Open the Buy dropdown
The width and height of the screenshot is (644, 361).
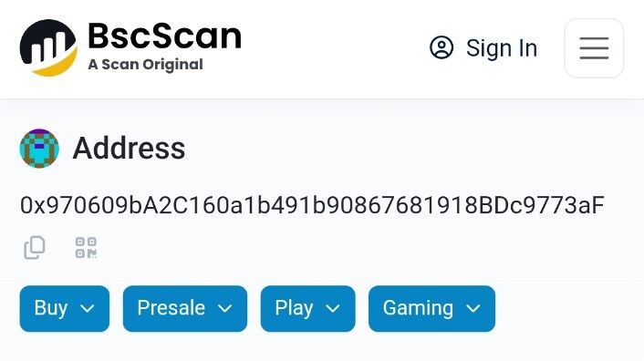pyautogui.click(x=65, y=308)
